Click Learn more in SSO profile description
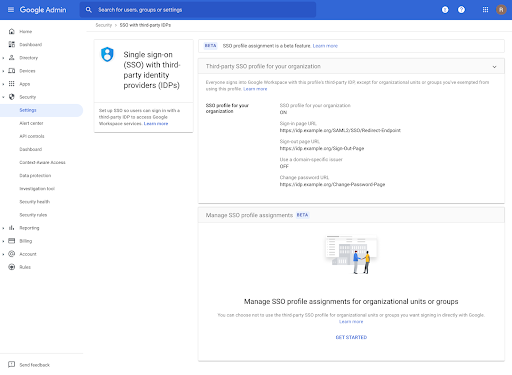 pyautogui.click(x=255, y=89)
